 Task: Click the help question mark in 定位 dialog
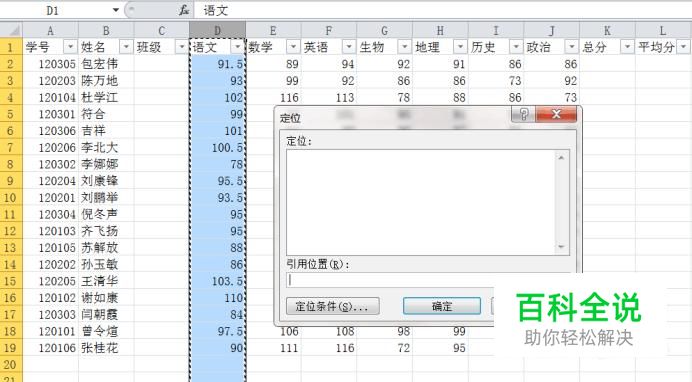[523, 115]
